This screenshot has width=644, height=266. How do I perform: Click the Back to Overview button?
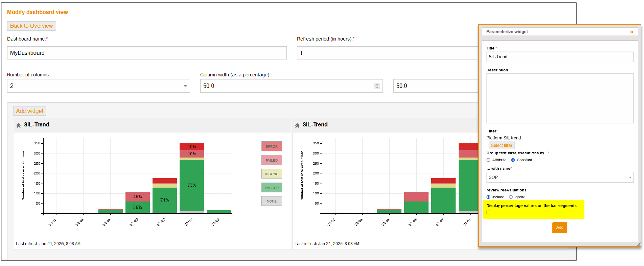(x=31, y=26)
